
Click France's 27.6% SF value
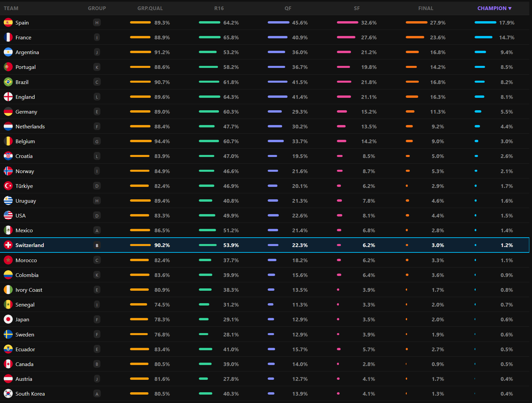click(369, 37)
